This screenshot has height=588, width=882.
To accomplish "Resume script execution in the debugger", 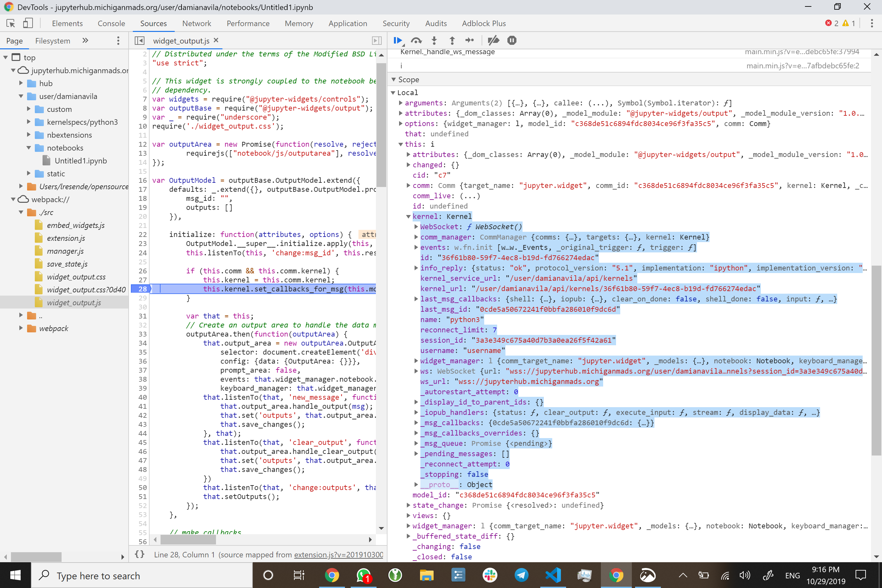I will [398, 40].
